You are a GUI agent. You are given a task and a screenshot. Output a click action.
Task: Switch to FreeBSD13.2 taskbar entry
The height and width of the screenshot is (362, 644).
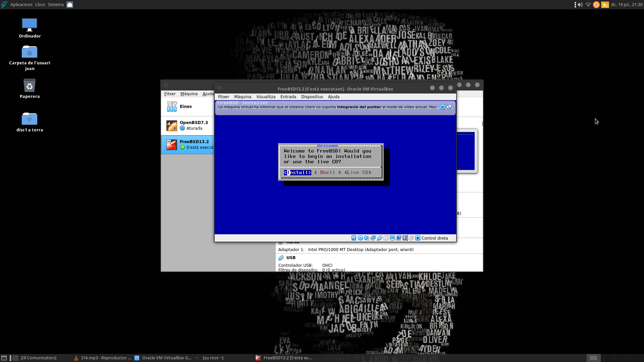pyautogui.click(x=284, y=358)
